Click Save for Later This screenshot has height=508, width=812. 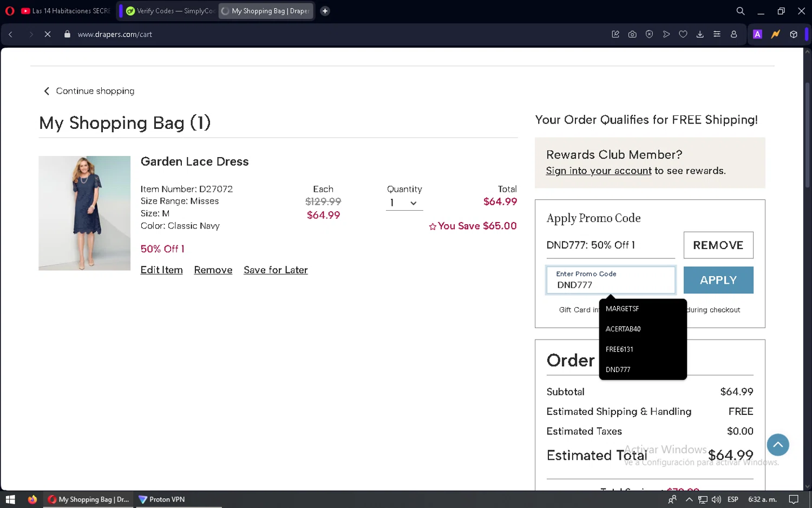(x=276, y=270)
